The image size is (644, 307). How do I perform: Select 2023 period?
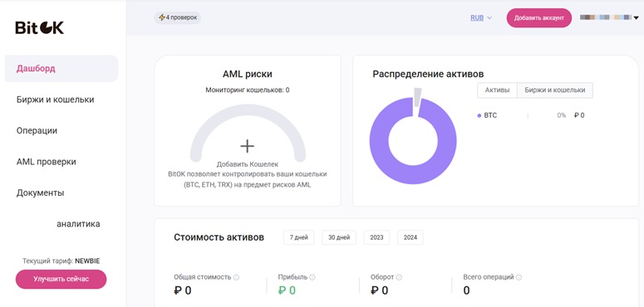coord(376,238)
